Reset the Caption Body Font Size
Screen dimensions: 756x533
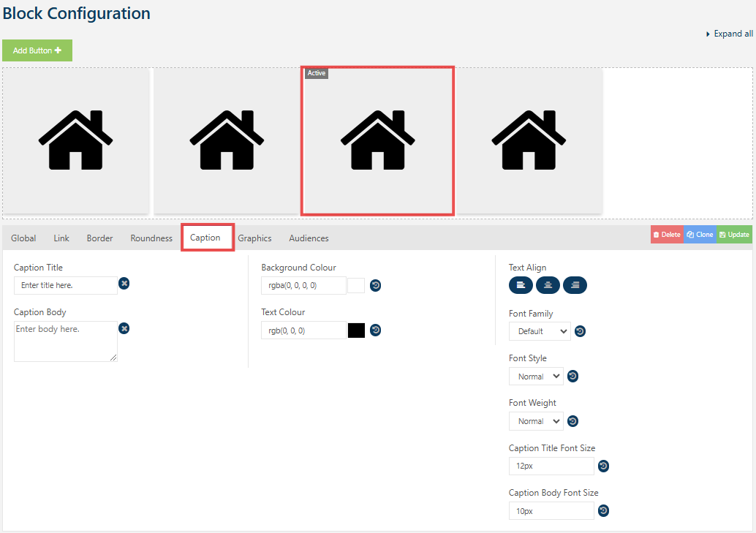point(603,511)
